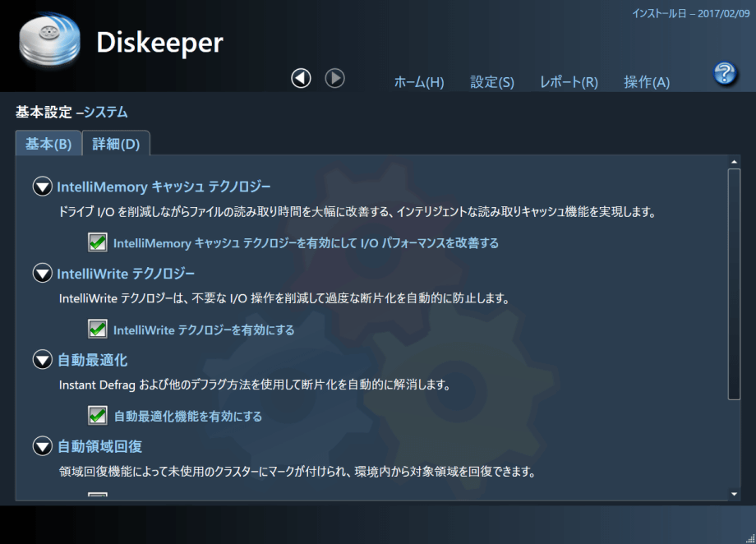Click the back navigation arrow icon

pos(301,78)
